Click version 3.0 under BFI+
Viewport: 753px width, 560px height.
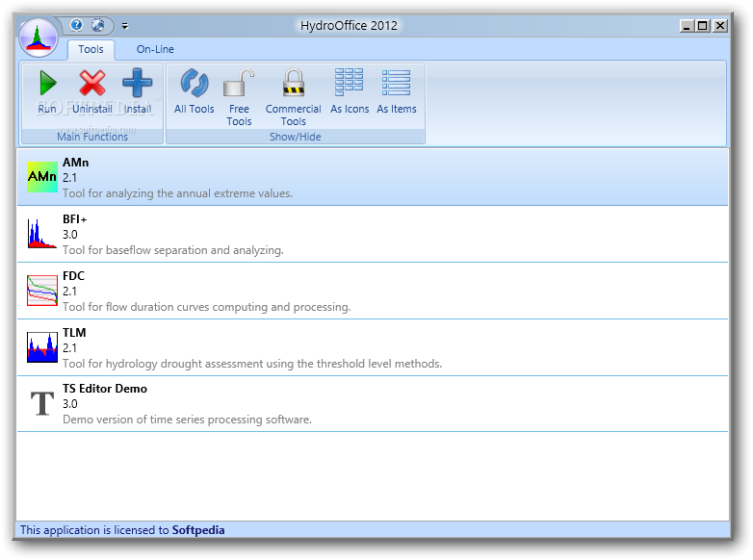point(70,235)
